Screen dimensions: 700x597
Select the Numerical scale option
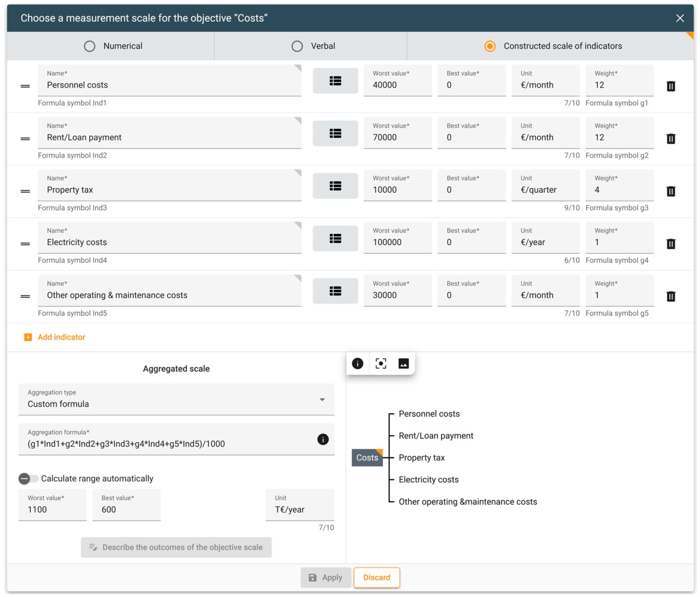(x=89, y=46)
